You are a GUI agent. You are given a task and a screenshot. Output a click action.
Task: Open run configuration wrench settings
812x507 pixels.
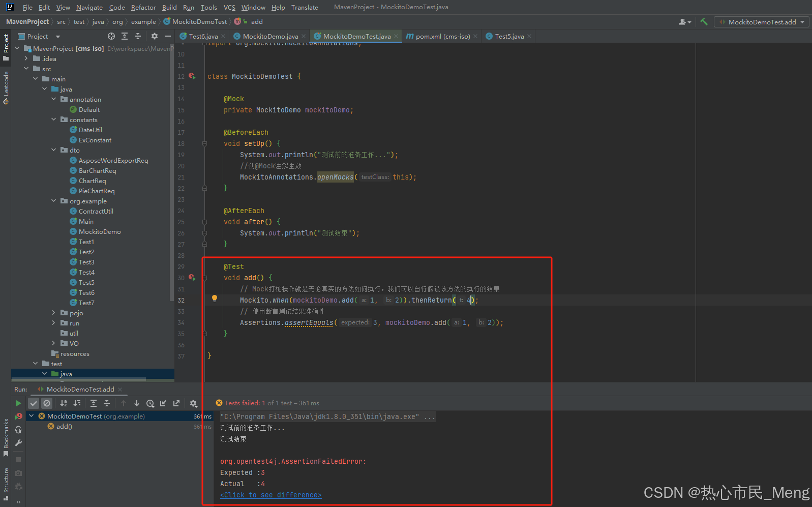pos(18,443)
